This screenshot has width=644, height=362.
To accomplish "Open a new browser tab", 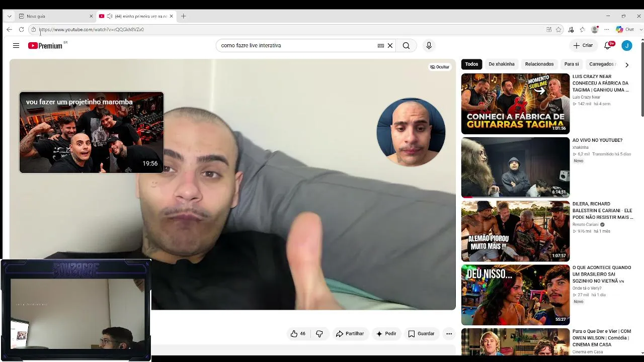I will [183, 16].
